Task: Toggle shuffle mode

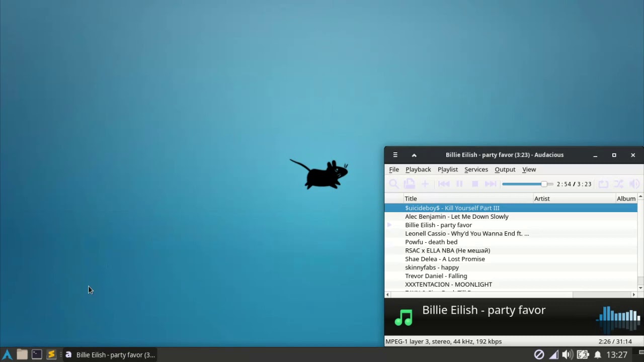Action: coord(619,184)
